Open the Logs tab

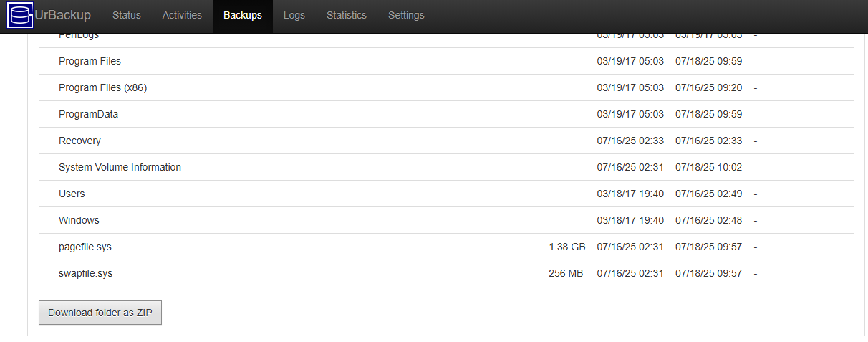coord(294,15)
